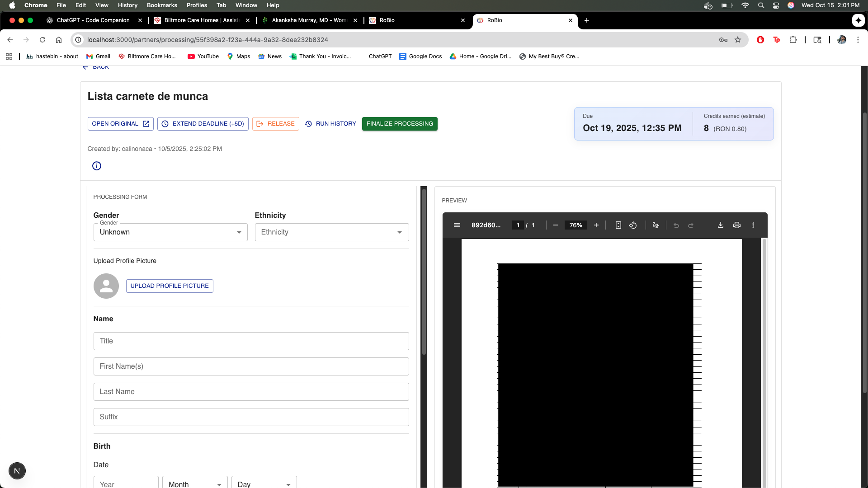The image size is (868, 488).
Task: Select the PDF draw annotation tool
Action: pos(656,225)
